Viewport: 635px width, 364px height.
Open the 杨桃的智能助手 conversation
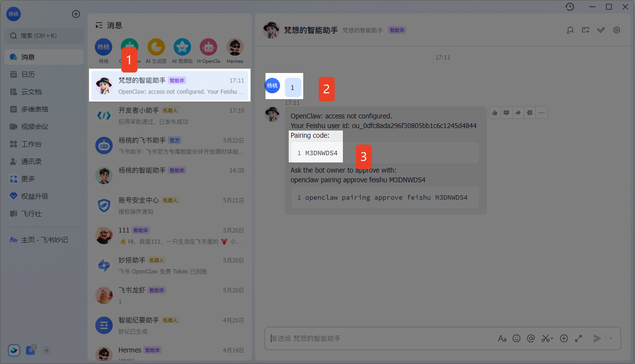tap(170, 175)
